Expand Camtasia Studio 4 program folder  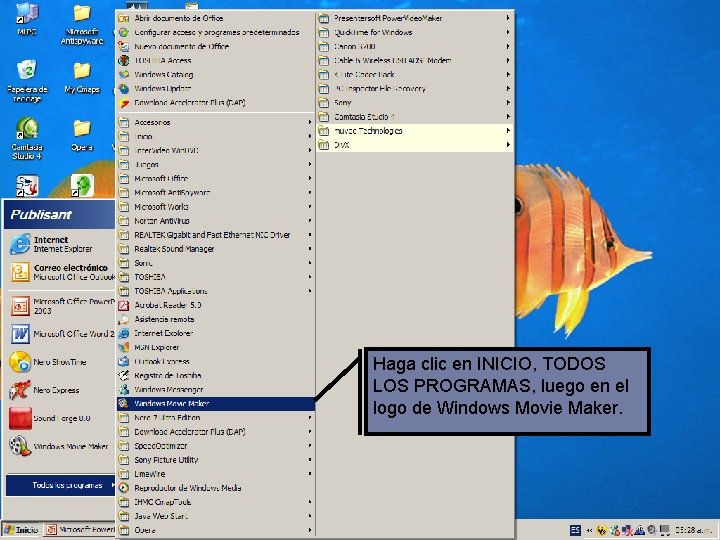point(415,117)
